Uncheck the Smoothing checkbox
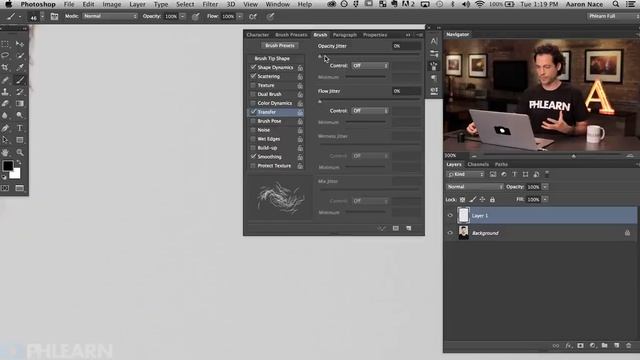The width and height of the screenshot is (640, 360). point(253,156)
